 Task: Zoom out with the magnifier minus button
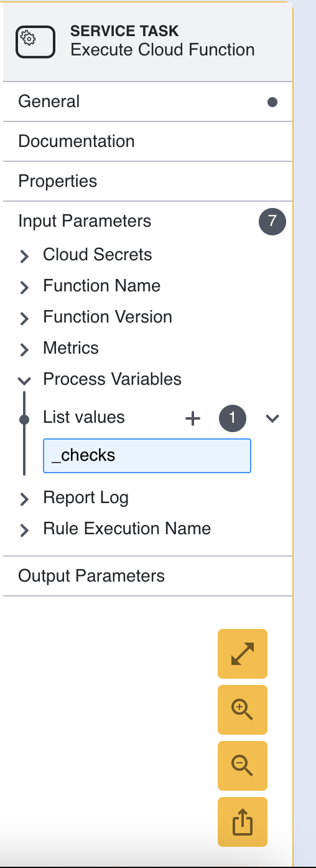(x=243, y=766)
